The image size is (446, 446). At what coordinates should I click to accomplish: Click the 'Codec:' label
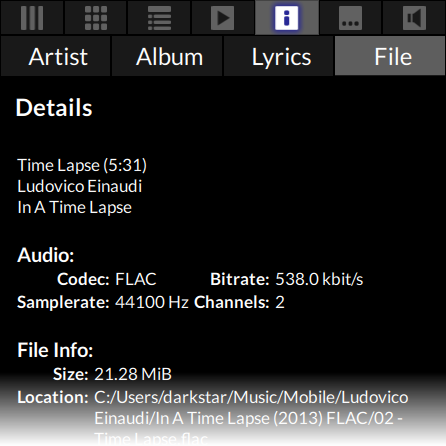pyautogui.click(x=83, y=279)
